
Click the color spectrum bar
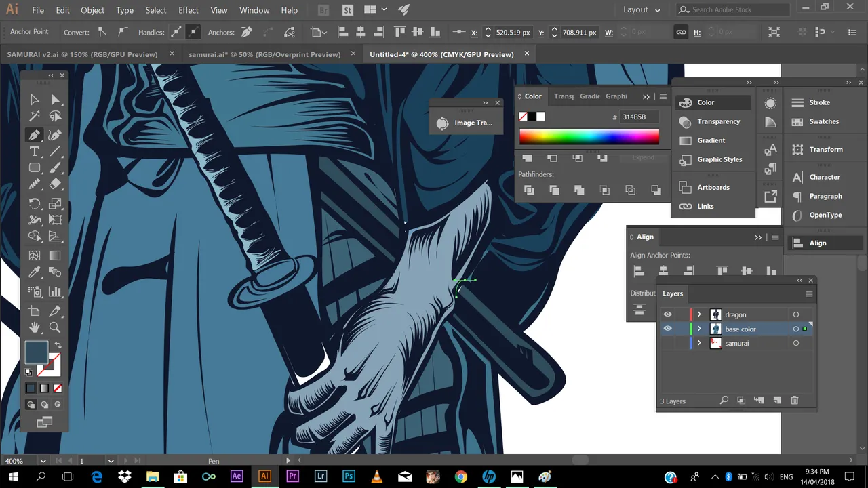[589, 136]
